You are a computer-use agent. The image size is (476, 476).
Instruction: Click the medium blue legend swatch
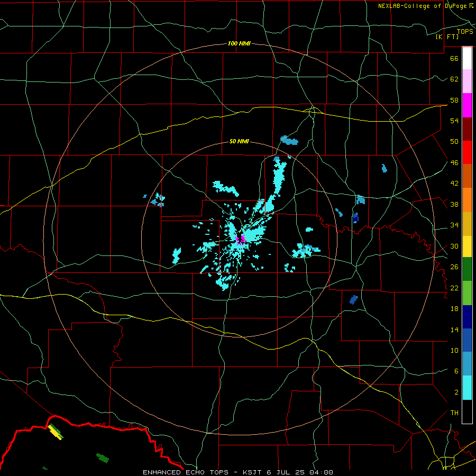(467, 340)
